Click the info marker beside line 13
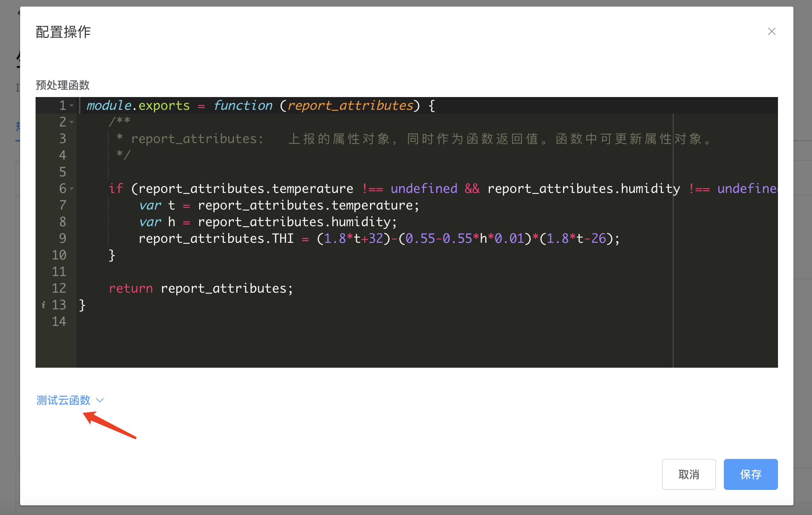The width and height of the screenshot is (812, 515). pos(43,305)
